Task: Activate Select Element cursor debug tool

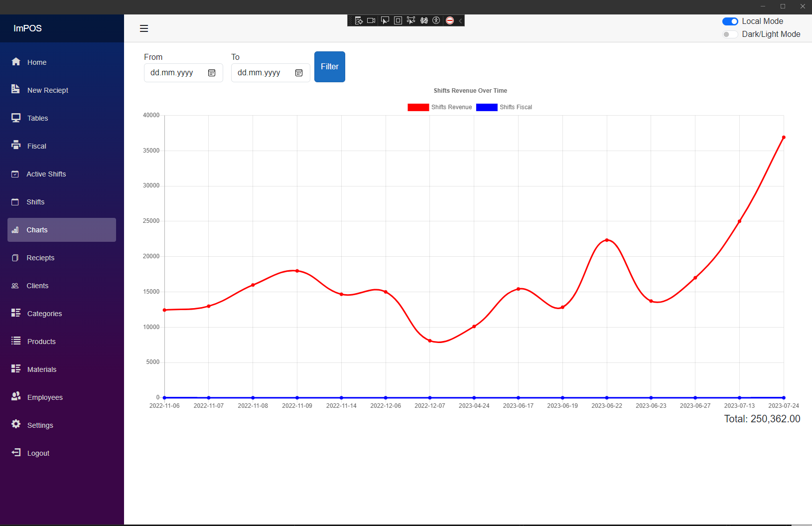Action: [385, 20]
